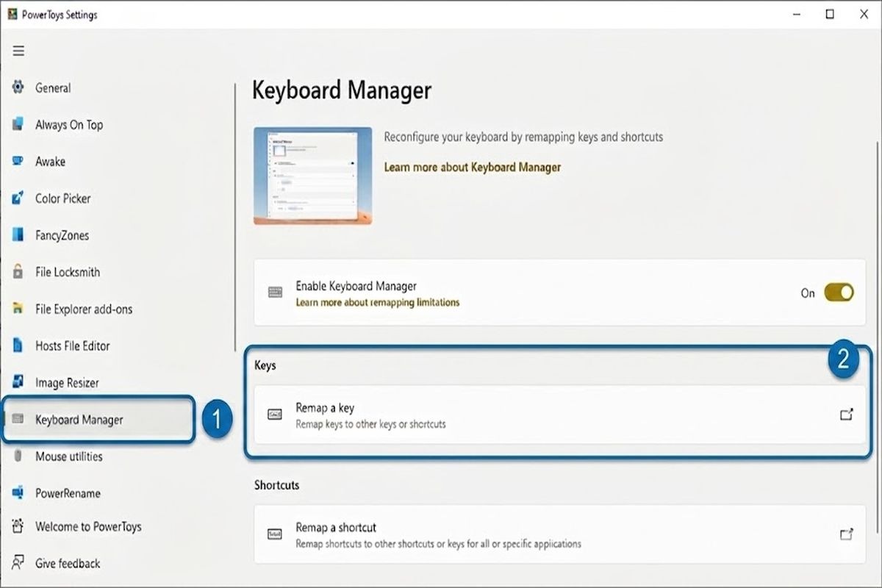The height and width of the screenshot is (588, 882).
Task: Select File Locksmith in sidebar
Action: click(x=68, y=272)
